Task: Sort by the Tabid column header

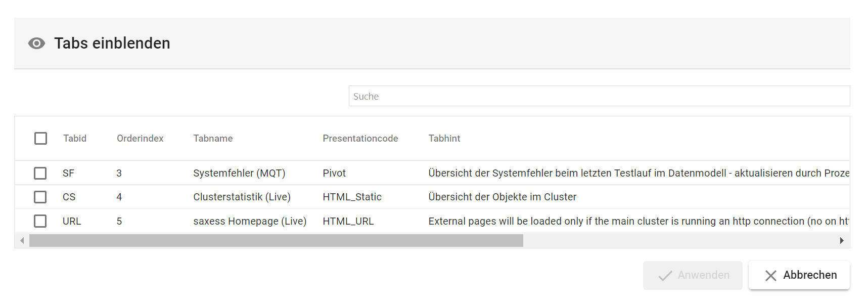Action: [75, 139]
